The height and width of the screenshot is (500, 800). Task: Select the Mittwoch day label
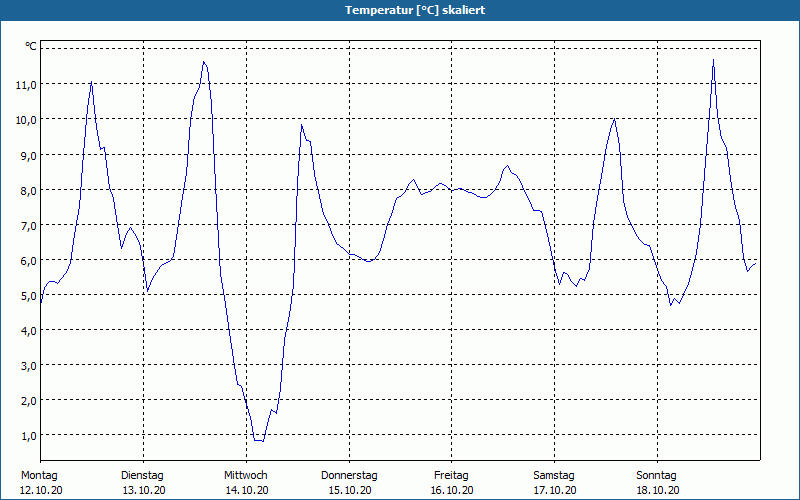(x=246, y=476)
